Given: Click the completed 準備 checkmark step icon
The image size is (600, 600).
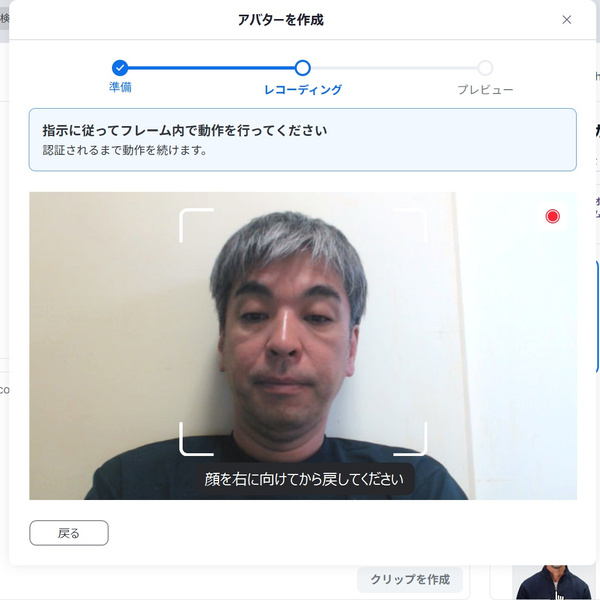Looking at the screenshot, I should 120,68.
